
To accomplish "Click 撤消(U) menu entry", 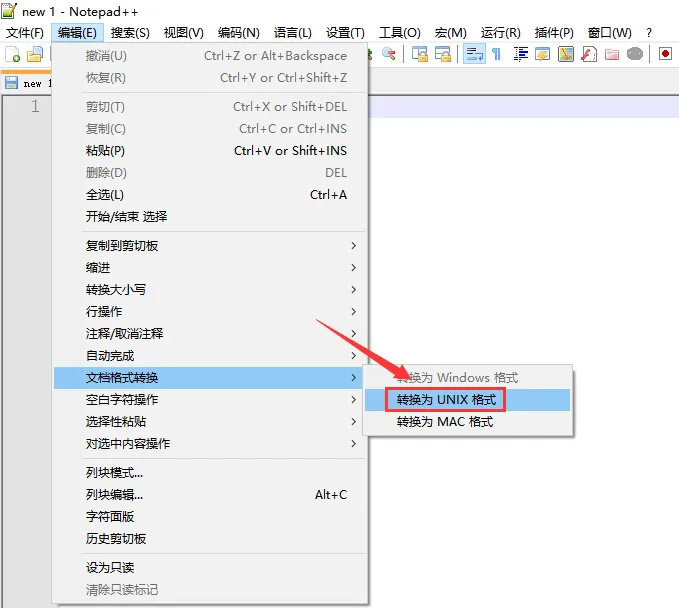I will click(x=210, y=55).
